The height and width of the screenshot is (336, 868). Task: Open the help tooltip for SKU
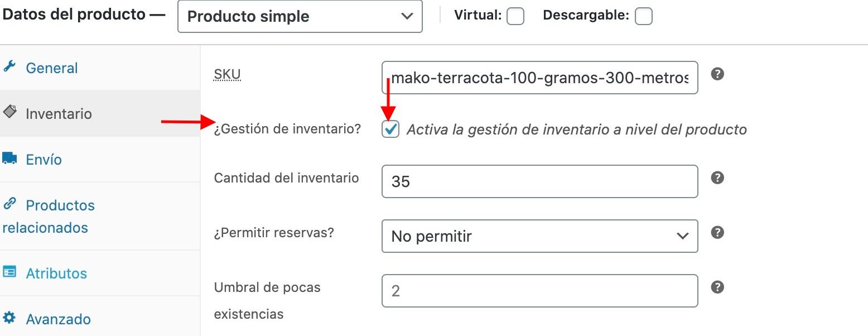coord(718,74)
